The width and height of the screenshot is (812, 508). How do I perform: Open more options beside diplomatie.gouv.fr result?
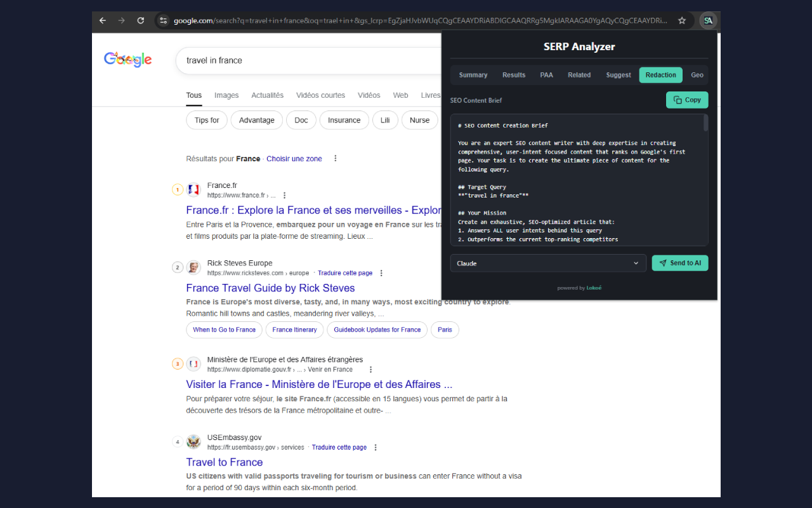tap(371, 370)
